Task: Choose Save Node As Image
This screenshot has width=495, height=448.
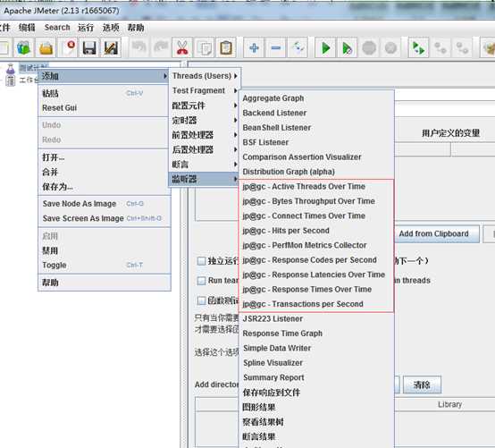Action: [105, 204]
